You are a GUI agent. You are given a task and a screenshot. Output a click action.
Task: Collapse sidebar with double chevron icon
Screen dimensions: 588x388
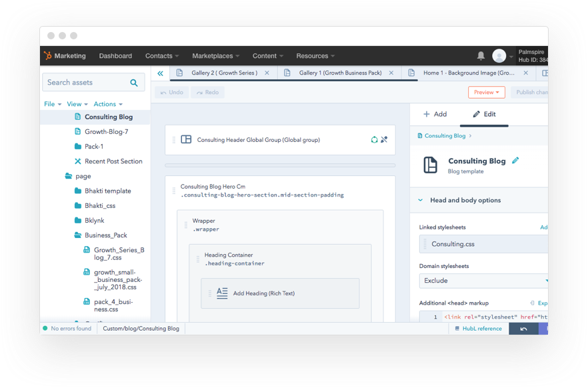click(x=160, y=73)
